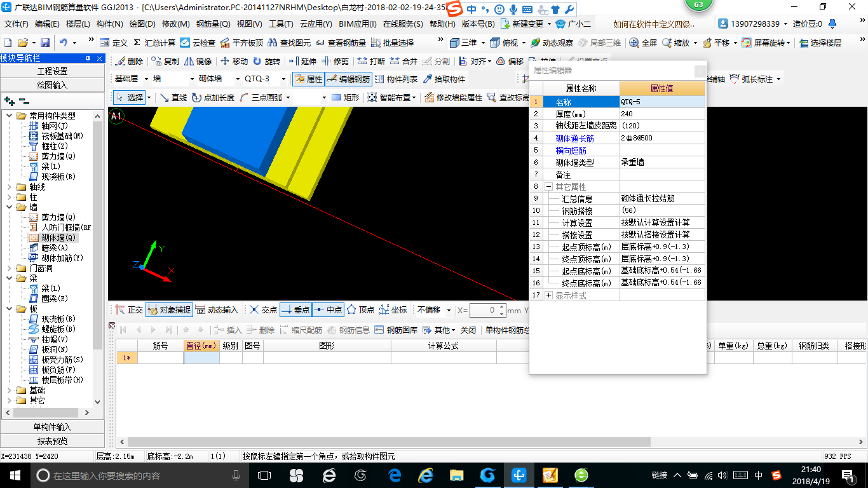This screenshot has height=488, width=868.
Task: Click the X coordinate input field
Action: click(488, 310)
